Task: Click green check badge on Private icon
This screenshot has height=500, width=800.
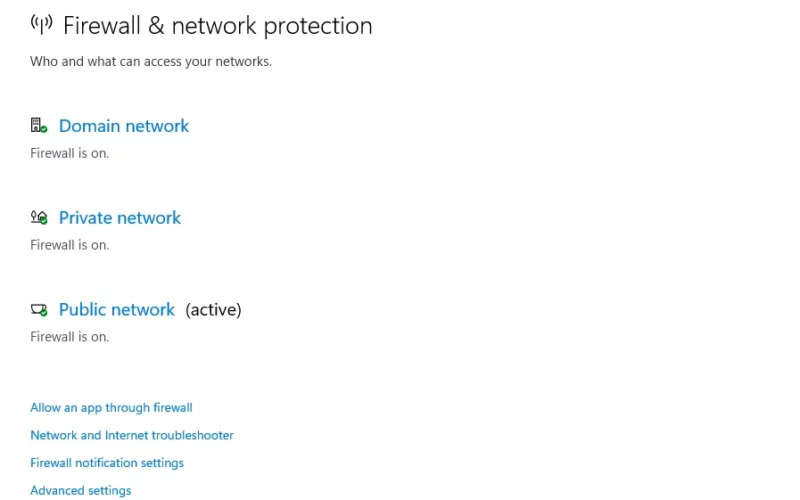Action: point(44,221)
